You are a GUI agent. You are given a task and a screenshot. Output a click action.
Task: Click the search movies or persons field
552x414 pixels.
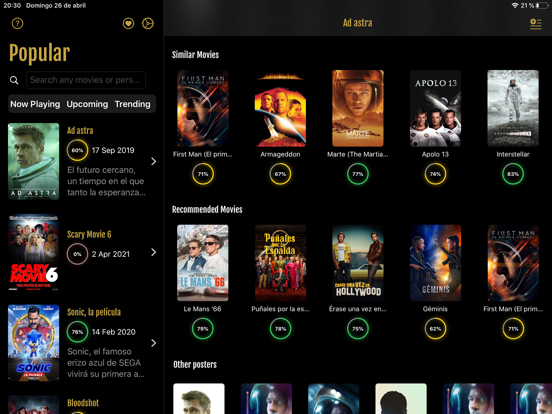click(86, 80)
